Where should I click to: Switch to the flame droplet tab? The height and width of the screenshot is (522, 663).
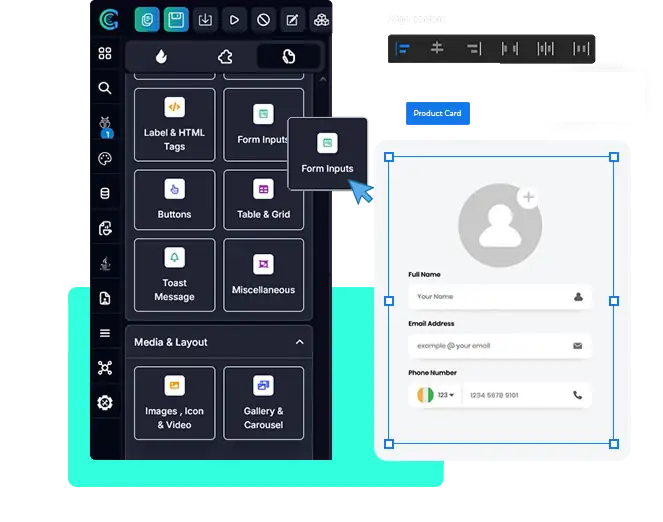161,56
